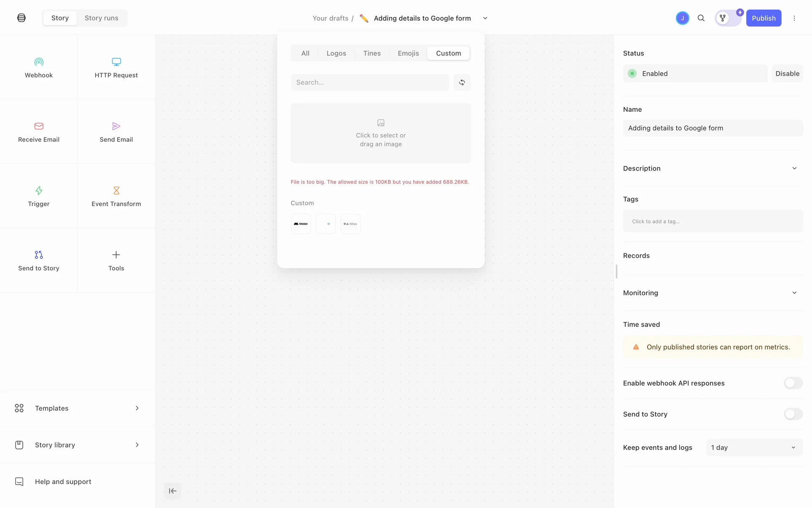The height and width of the screenshot is (508, 812).
Task: Open search with magnifier icon
Action: pos(701,18)
